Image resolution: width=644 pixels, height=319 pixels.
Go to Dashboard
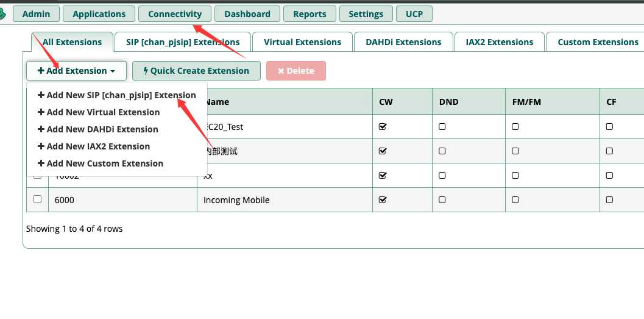coord(247,14)
